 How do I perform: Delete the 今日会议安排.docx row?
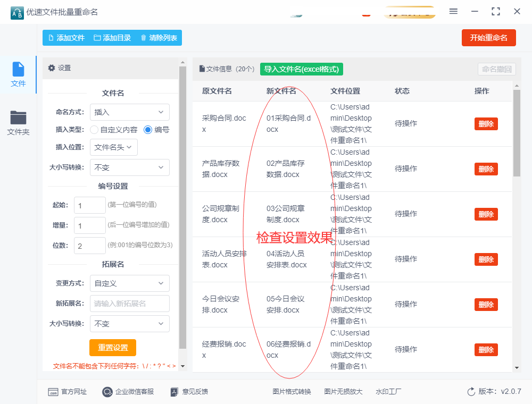[x=486, y=305]
